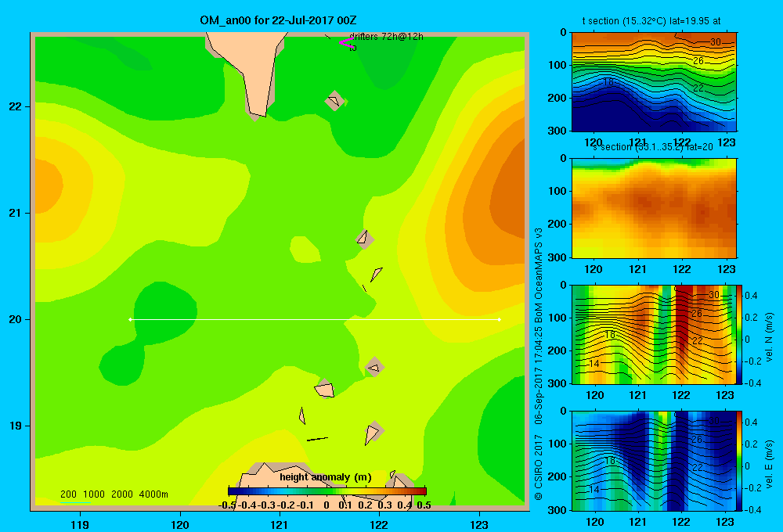Open the northward velocity section plot
783x532 pixels.
(654, 334)
